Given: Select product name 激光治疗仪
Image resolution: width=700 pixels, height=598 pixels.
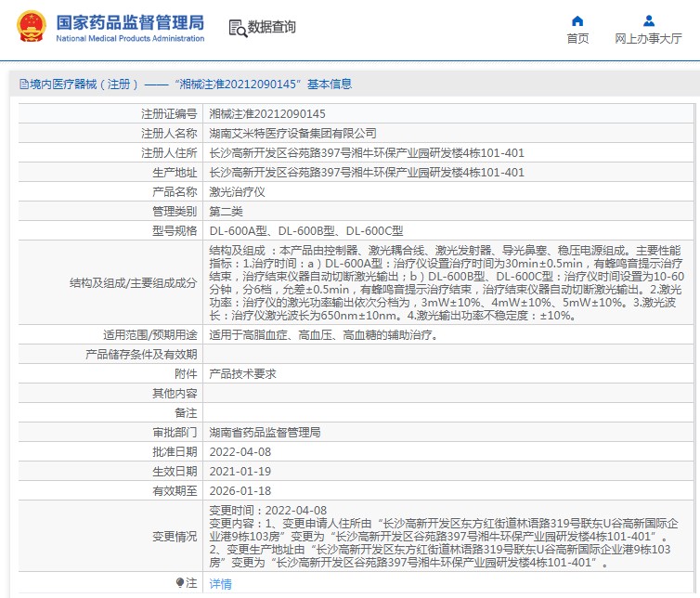Looking at the screenshot, I should click(237, 192).
